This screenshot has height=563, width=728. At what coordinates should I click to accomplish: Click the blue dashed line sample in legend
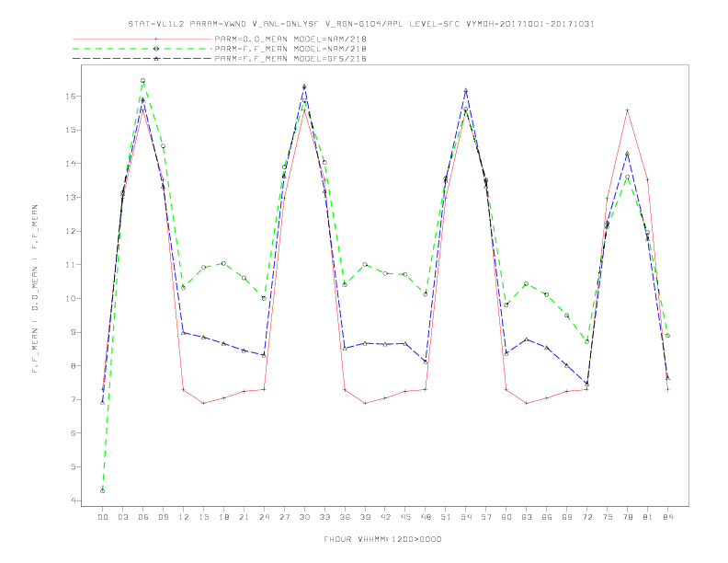click(142, 59)
